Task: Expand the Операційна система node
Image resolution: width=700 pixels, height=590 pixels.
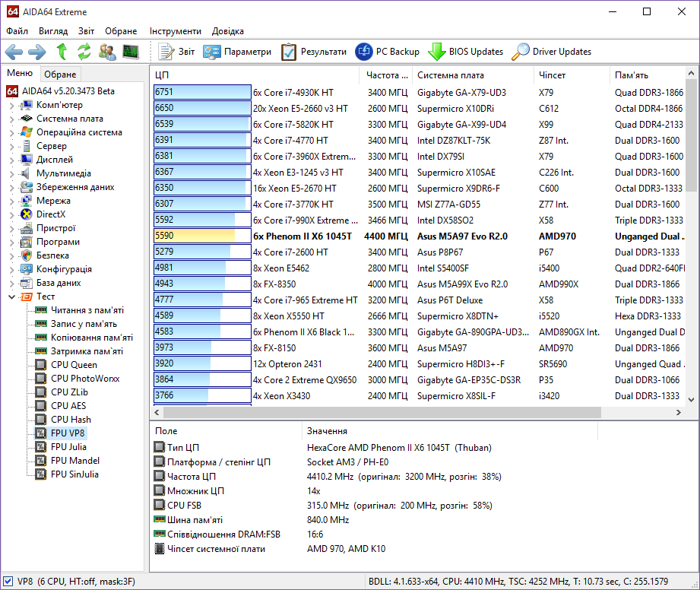Action: 11,132
